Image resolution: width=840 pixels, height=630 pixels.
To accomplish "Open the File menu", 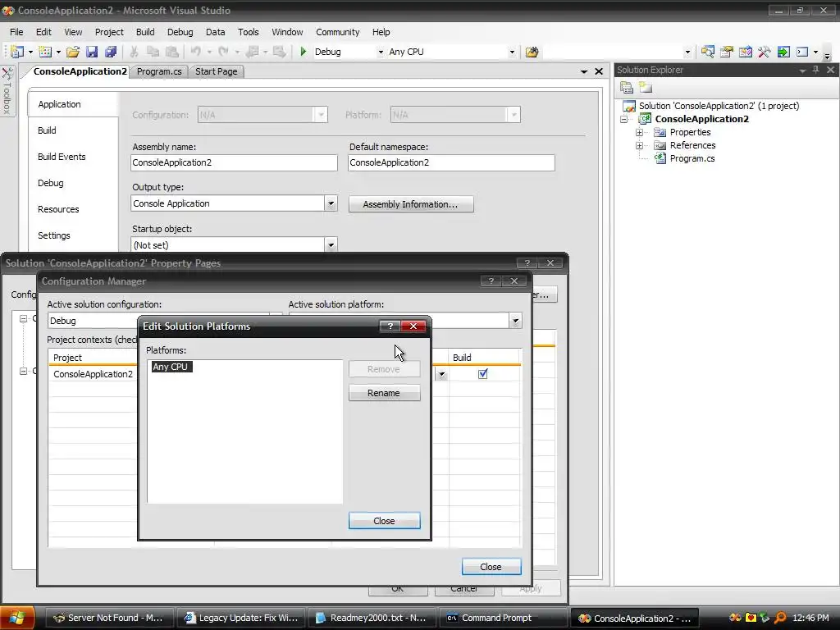I will (16, 32).
